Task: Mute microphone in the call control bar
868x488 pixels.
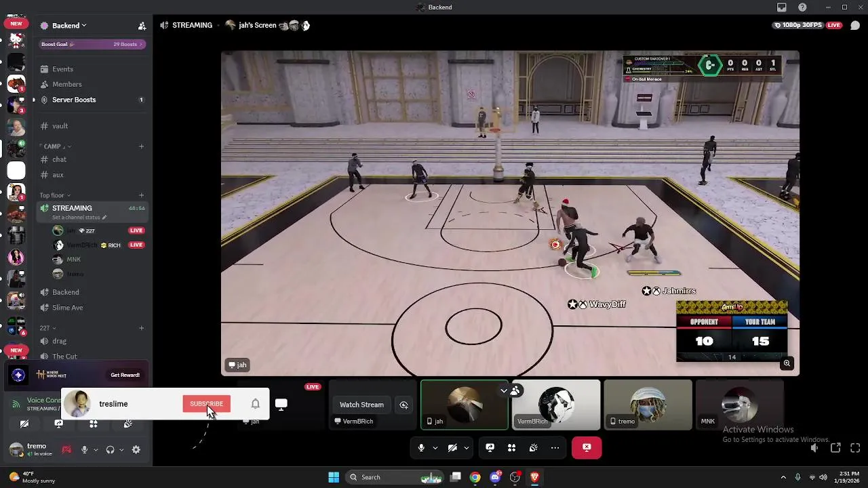Action: click(421, 447)
